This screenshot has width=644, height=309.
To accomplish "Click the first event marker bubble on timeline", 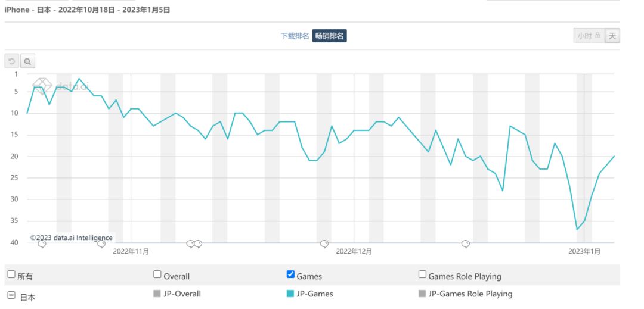I will pos(42,244).
